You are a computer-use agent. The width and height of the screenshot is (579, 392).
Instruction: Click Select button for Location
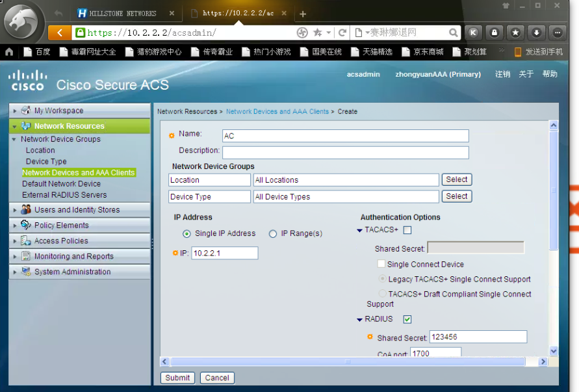tap(457, 179)
